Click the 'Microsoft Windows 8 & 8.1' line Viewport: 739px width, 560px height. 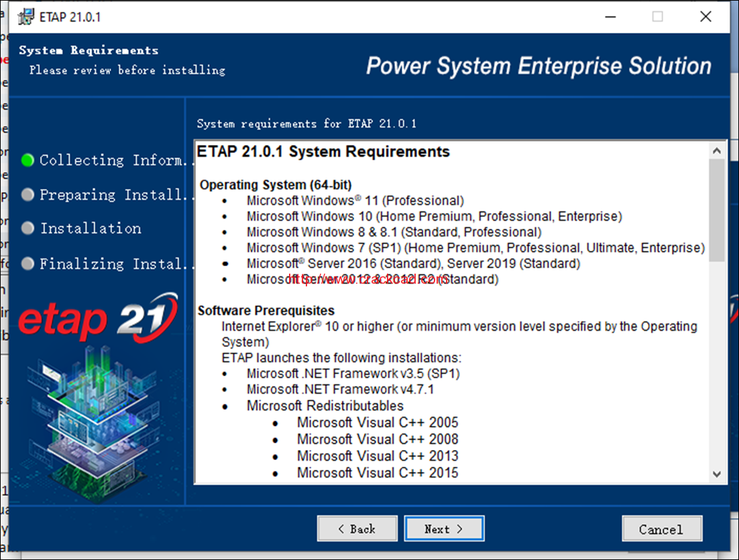pyautogui.click(x=394, y=232)
